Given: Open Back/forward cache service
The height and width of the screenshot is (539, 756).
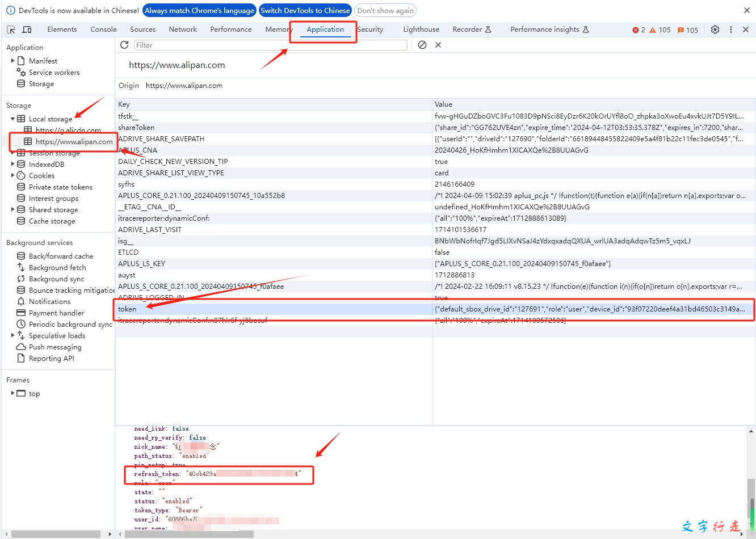Looking at the screenshot, I should click(61, 256).
